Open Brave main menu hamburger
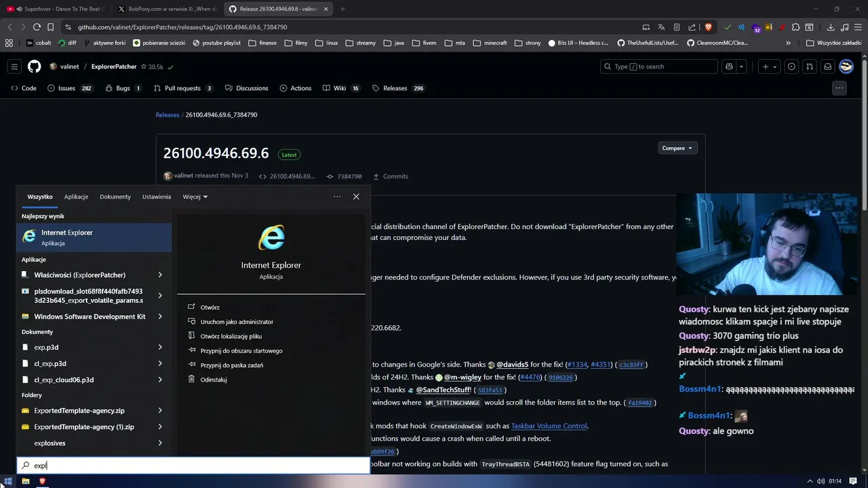The height and width of the screenshot is (488, 868). pos(859,27)
